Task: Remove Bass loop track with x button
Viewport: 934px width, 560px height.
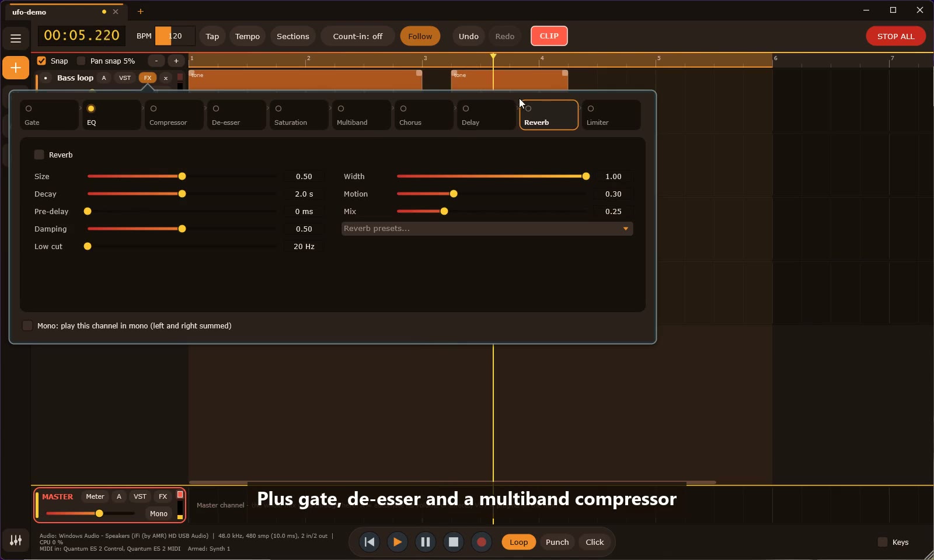Action: point(166,78)
